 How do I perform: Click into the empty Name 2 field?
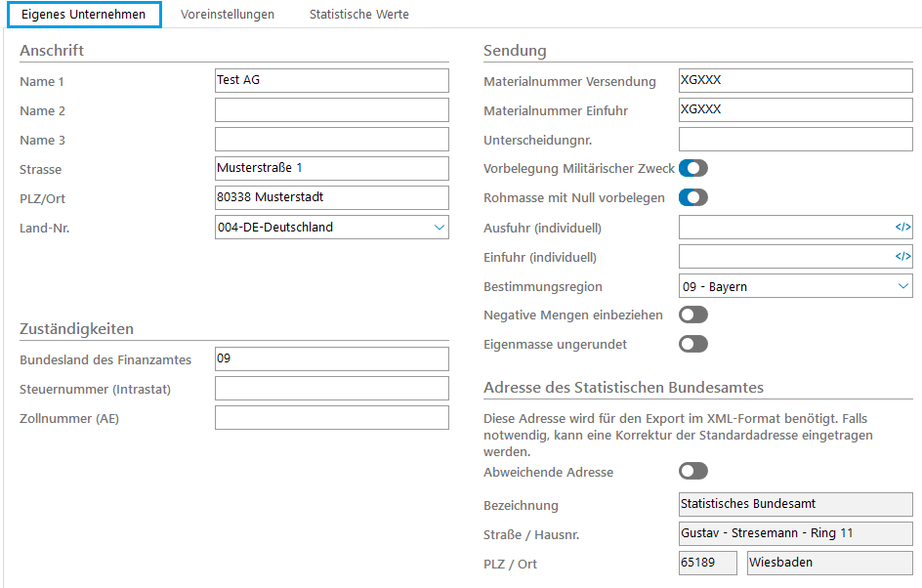[331, 110]
